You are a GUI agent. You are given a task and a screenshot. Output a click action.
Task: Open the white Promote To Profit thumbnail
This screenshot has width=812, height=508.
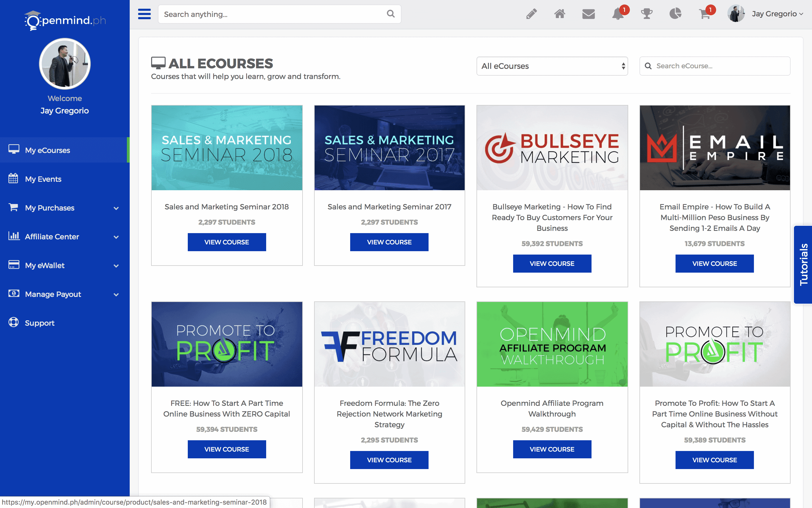click(x=715, y=344)
